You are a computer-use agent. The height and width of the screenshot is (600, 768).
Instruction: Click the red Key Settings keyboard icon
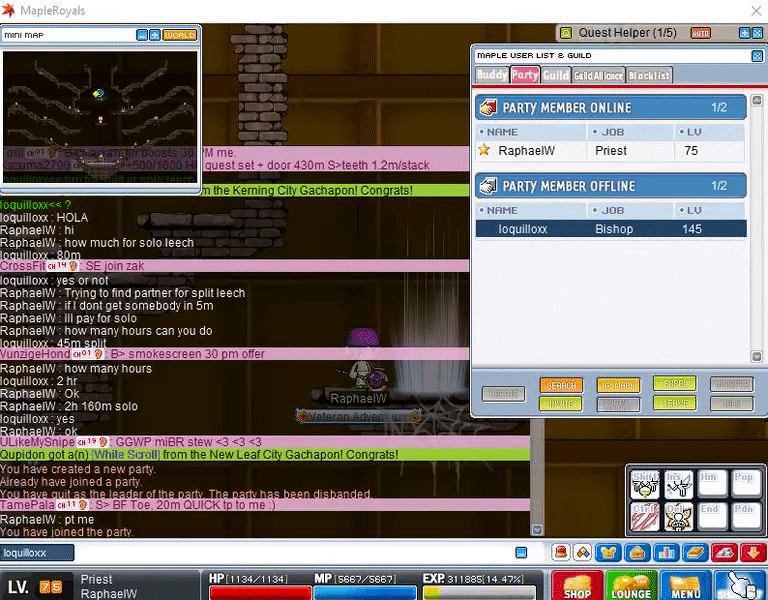tap(724, 553)
